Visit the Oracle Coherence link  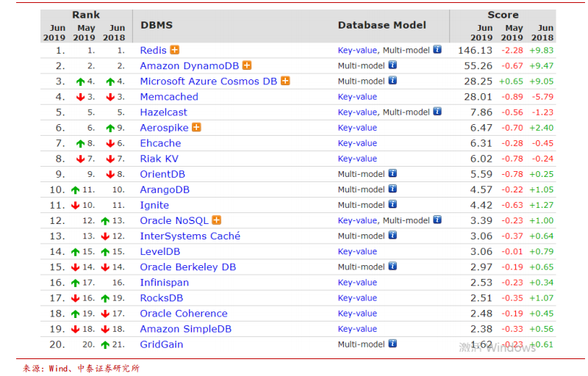point(184,314)
